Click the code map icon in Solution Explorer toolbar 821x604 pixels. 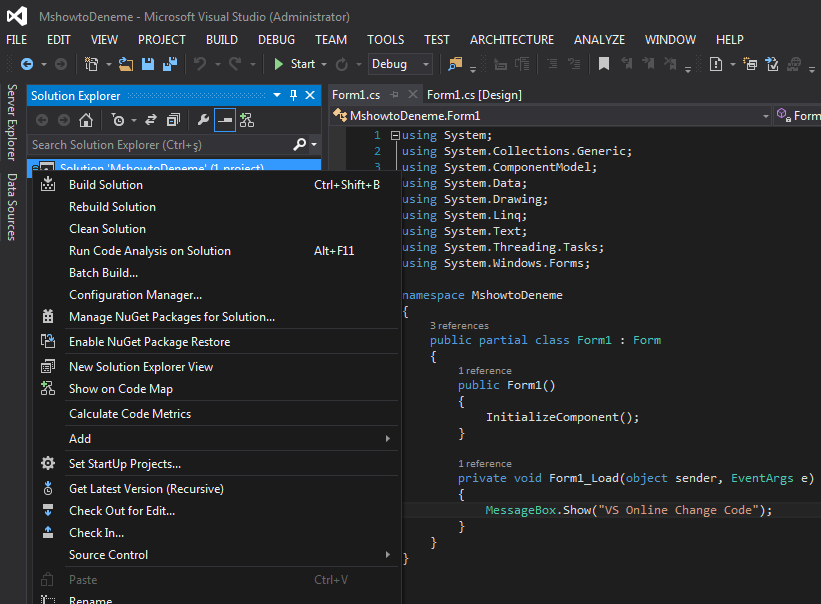pos(247,120)
